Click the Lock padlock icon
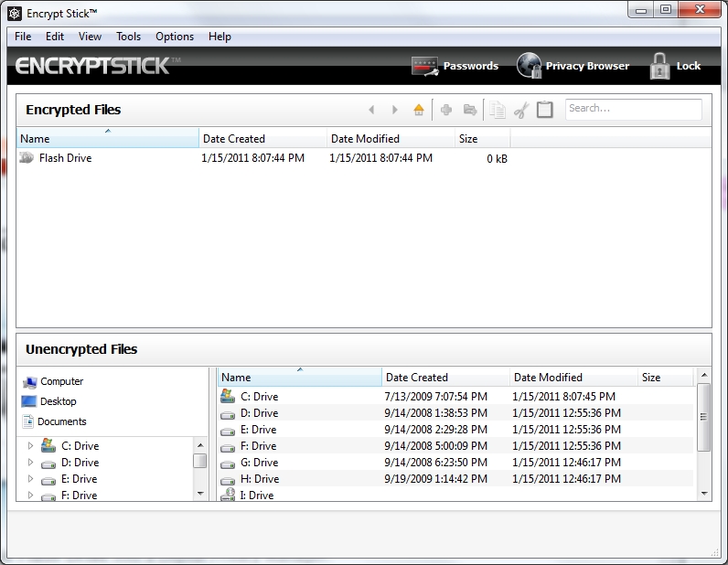728x565 pixels. coord(659,66)
